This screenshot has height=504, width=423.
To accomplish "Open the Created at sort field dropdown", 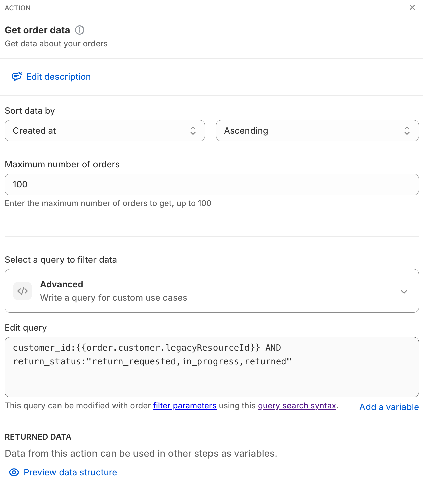I will pyautogui.click(x=101, y=131).
